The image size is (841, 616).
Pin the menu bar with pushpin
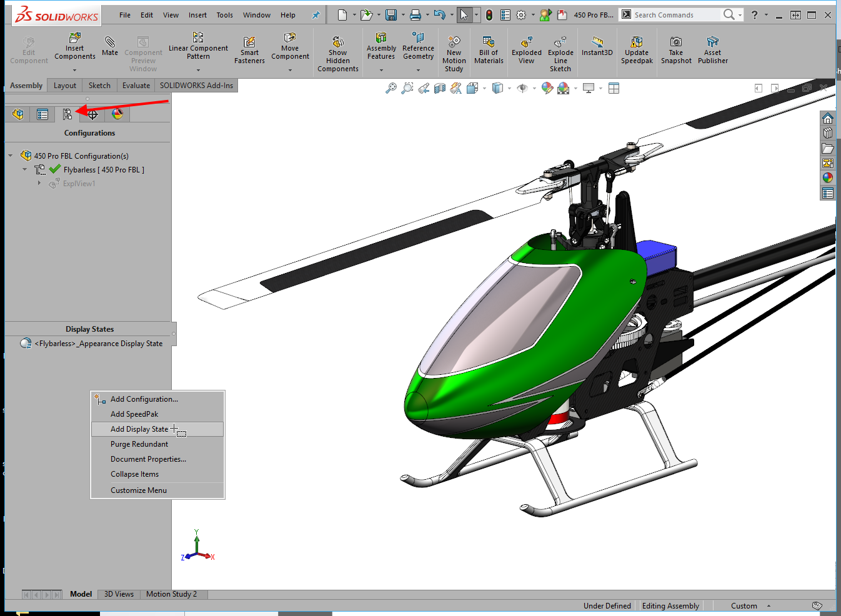(x=316, y=15)
